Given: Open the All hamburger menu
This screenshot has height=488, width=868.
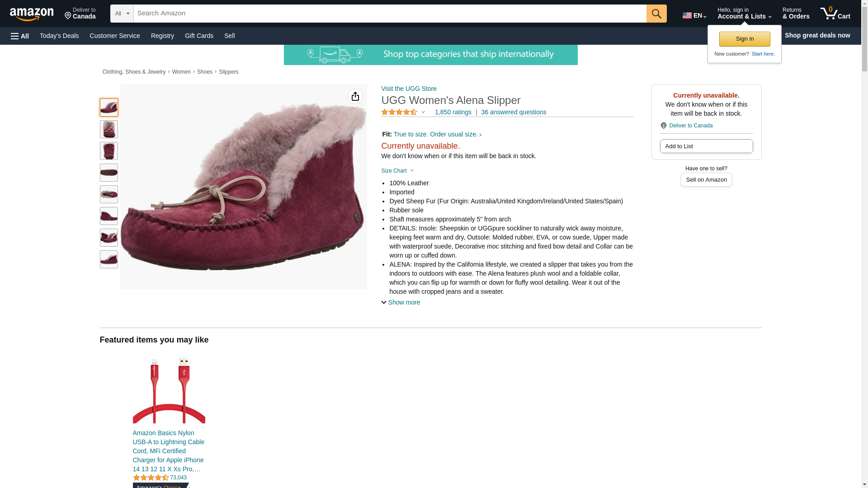Looking at the screenshot, I should point(20,36).
